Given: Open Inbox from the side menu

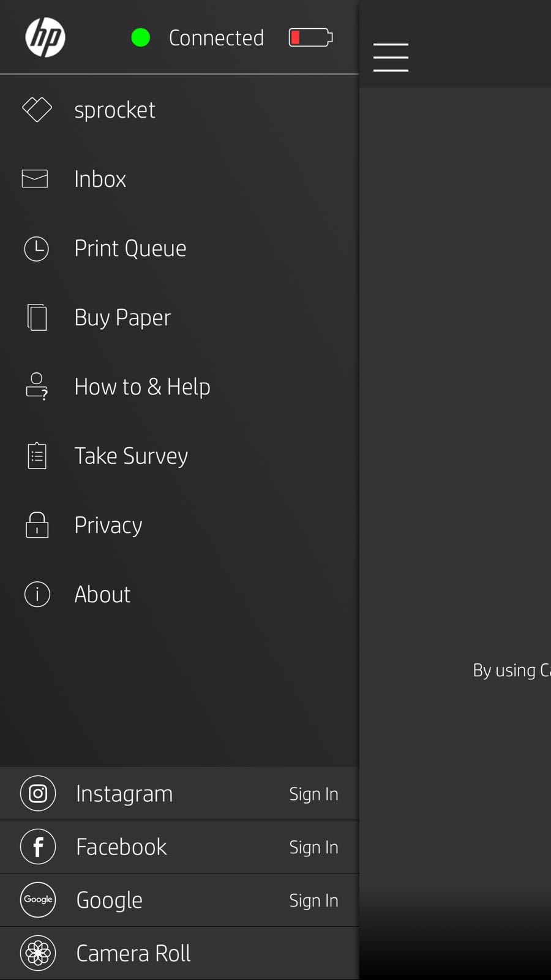Looking at the screenshot, I should pos(100,179).
